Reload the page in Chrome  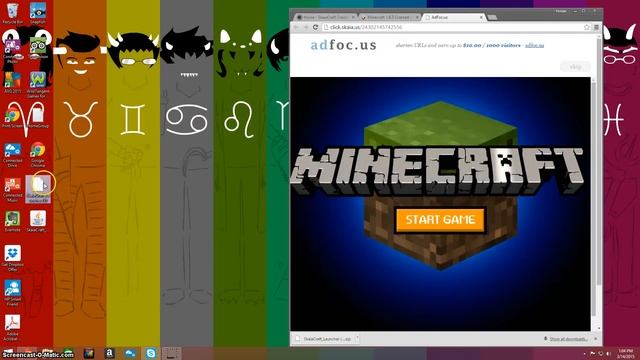315,27
